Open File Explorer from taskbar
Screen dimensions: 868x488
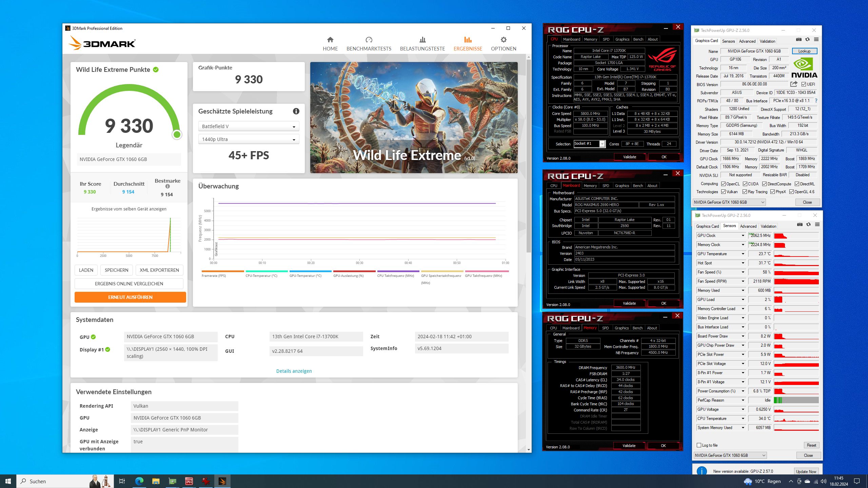(x=156, y=481)
